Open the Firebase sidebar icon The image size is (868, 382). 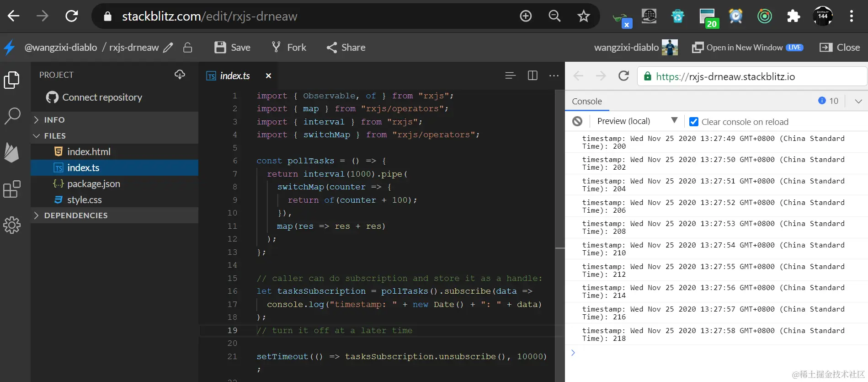click(x=12, y=152)
